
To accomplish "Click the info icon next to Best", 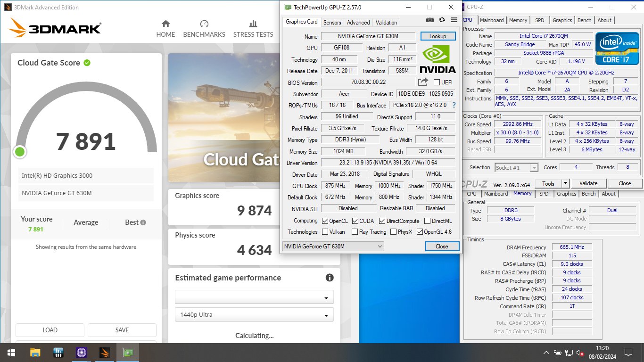I will click(x=143, y=222).
